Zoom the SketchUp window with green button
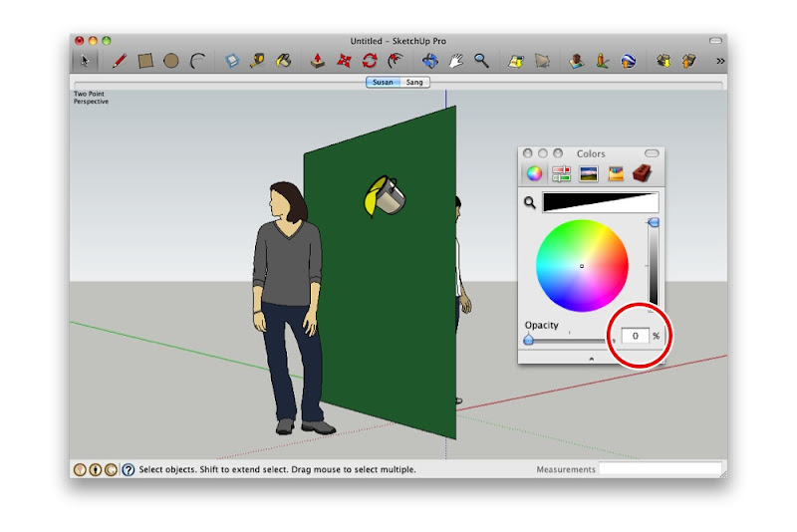The height and width of the screenshot is (532, 797). coord(107,41)
